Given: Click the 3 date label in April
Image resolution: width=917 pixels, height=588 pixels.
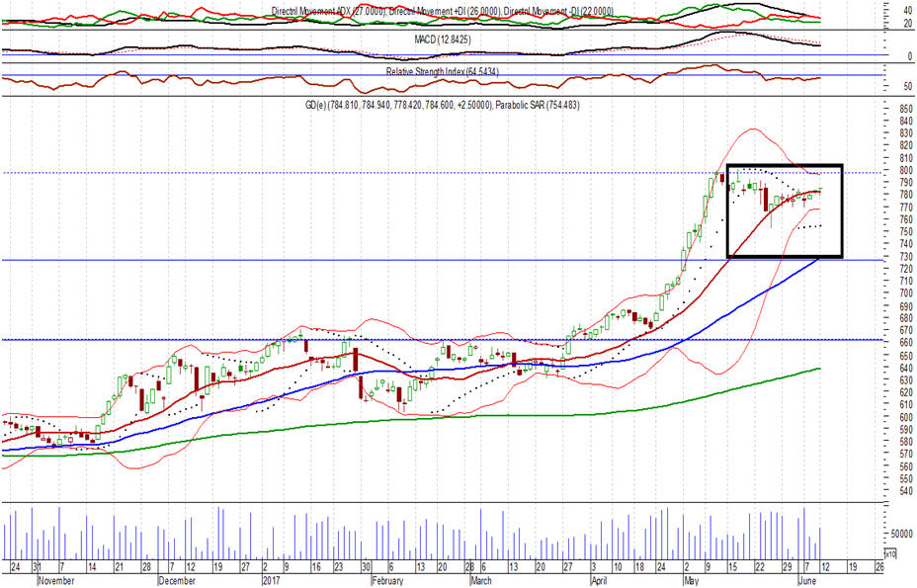Looking at the screenshot, I should coord(594,567).
